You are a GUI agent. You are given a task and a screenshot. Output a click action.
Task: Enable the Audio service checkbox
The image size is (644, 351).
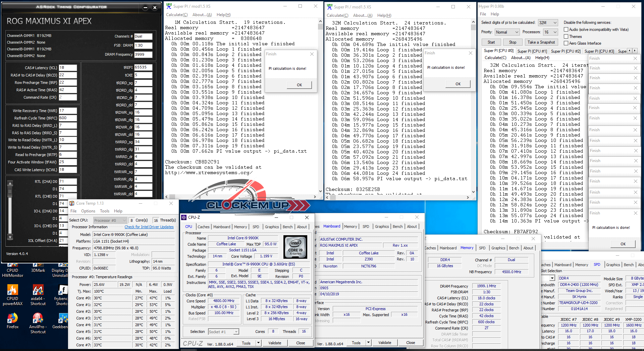(x=566, y=30)
